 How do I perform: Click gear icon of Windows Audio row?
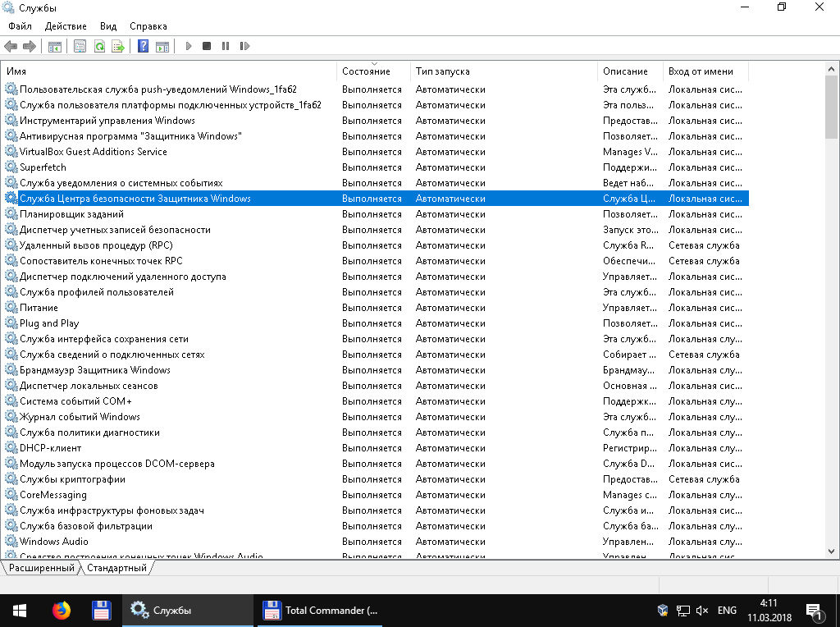[x=11, y=542]
